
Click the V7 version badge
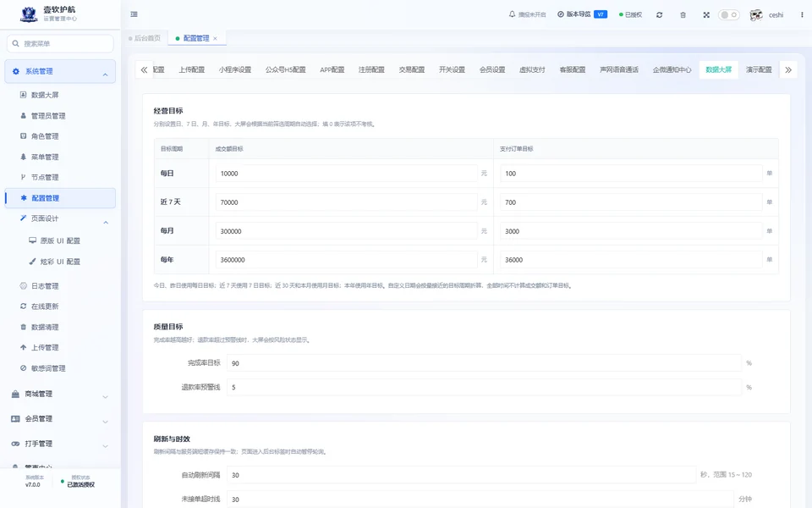pos(601,14)
